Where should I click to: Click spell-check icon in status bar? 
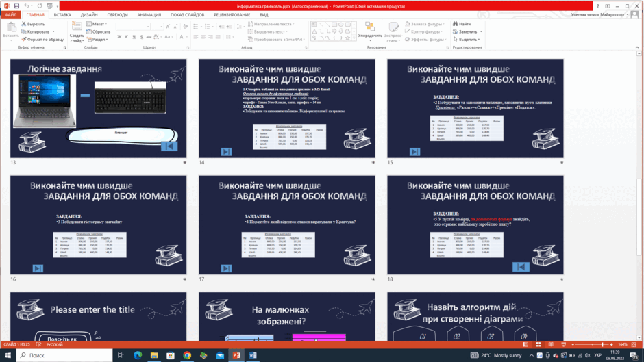[38, 345]
